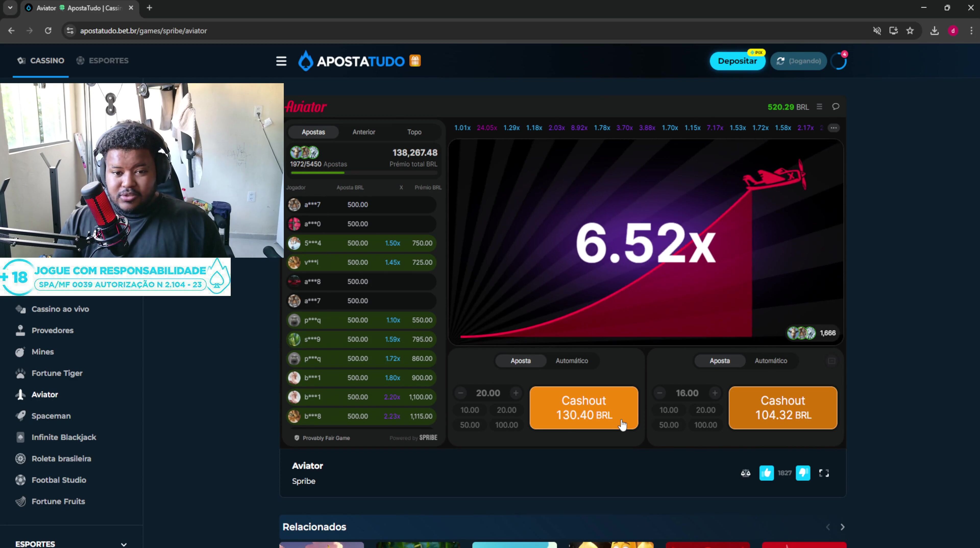Go back to previous page

point(11,31)
